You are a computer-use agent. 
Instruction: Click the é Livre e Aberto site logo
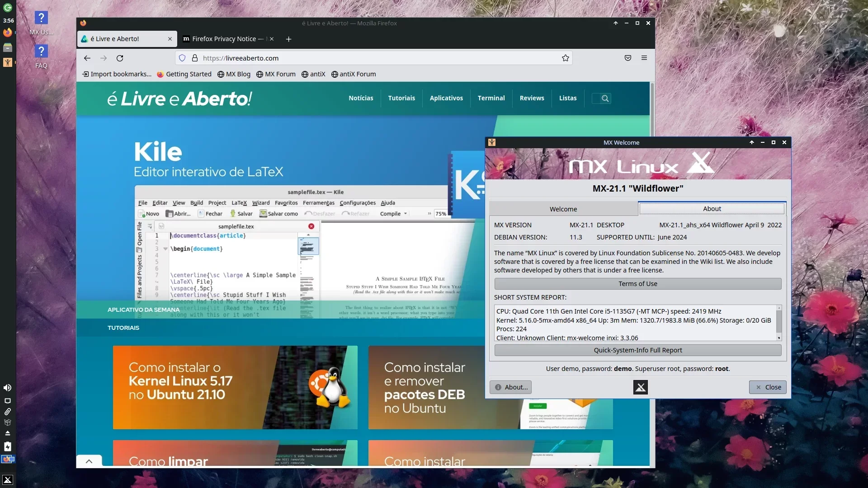tap(179, 99)
